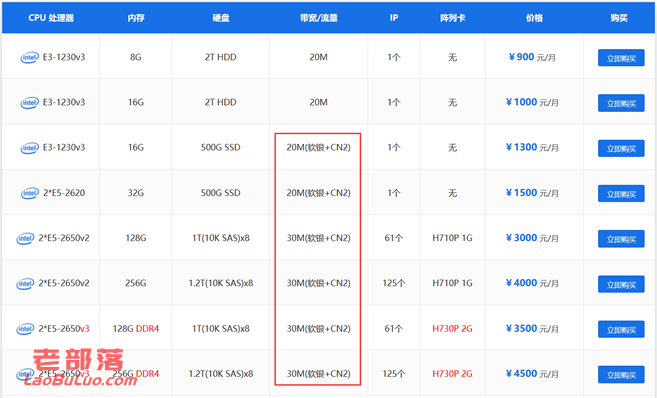Viewport: 657px width, 398px height.
Task: Click 256G DDR4 memory cell
Action: click(136, 374)
